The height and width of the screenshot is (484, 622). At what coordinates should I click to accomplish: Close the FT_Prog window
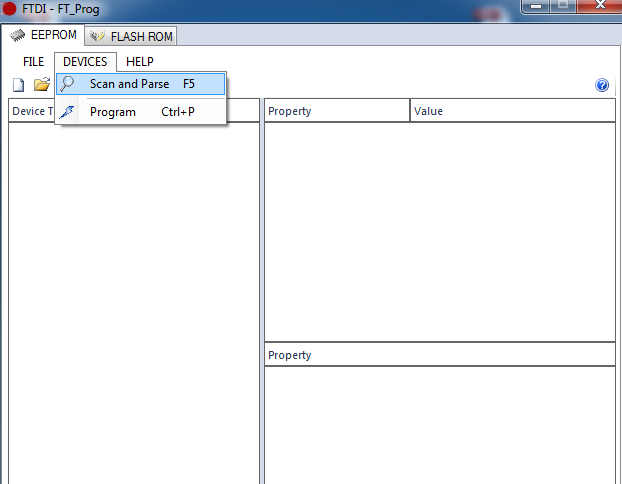tap(599, 6)
